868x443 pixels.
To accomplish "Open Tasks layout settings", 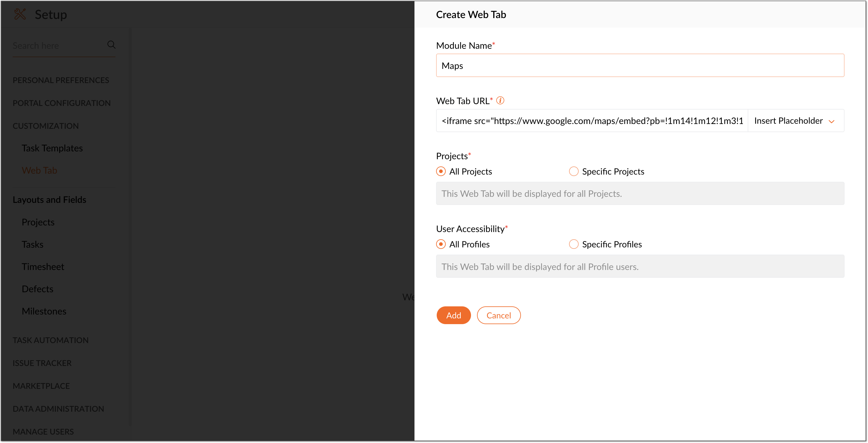I will point(33,244).
